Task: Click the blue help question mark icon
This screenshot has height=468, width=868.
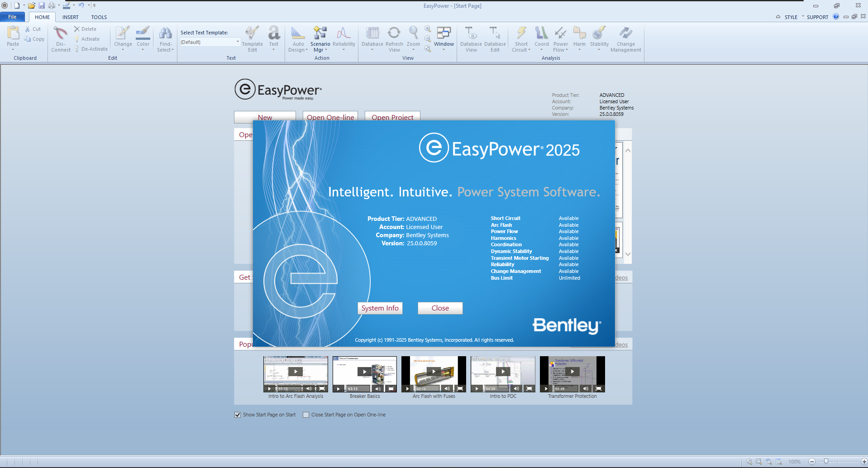Action: pos(836,17)
